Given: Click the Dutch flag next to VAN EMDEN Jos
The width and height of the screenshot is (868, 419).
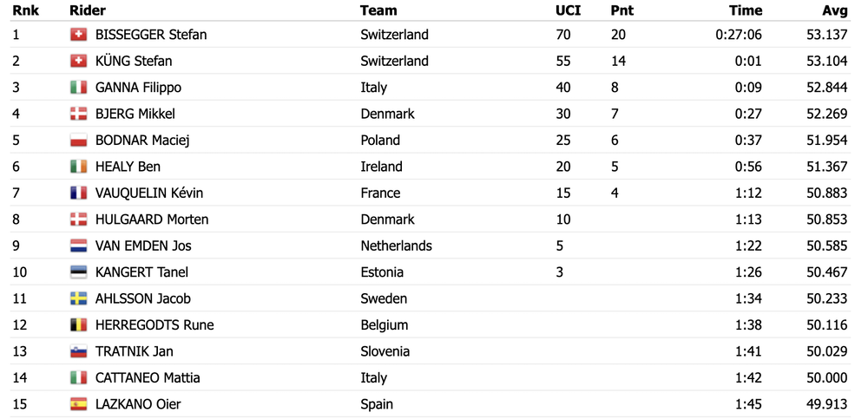Looking at the screenshot, I should [79, 246].
